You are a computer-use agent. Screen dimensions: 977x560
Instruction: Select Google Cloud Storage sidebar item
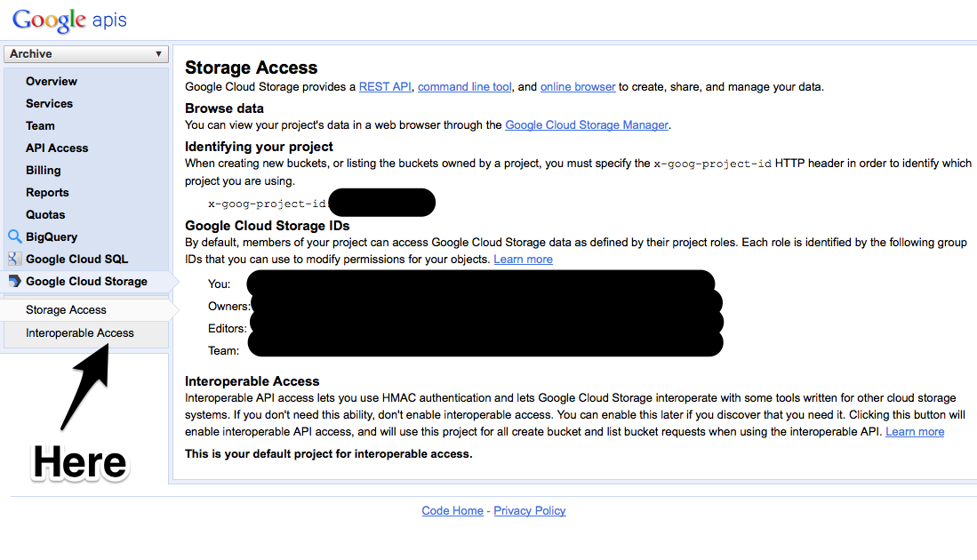click(86, 282)
